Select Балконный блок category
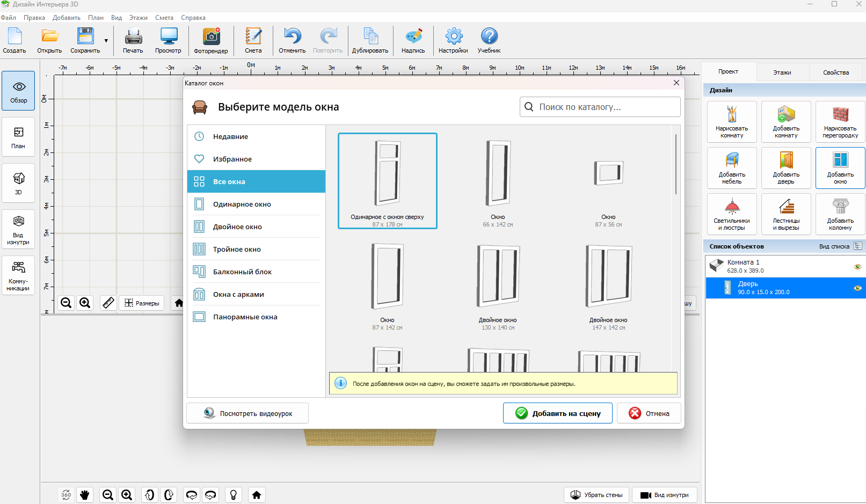Screen dimensions: 866x504 [x=257, y=272]
